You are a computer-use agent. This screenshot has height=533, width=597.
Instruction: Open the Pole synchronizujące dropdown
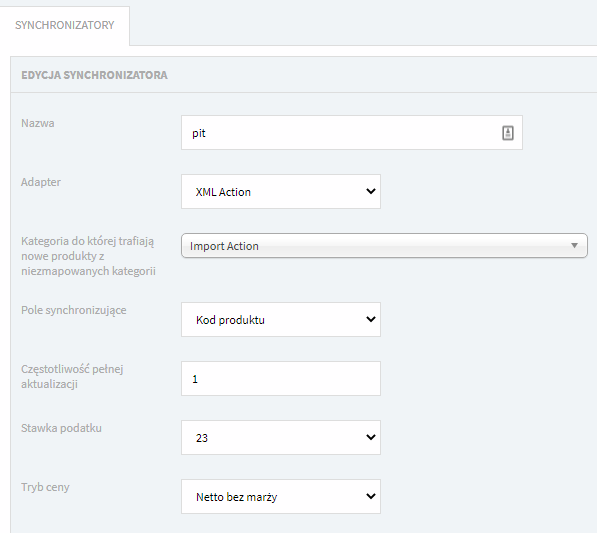[281, 319]
